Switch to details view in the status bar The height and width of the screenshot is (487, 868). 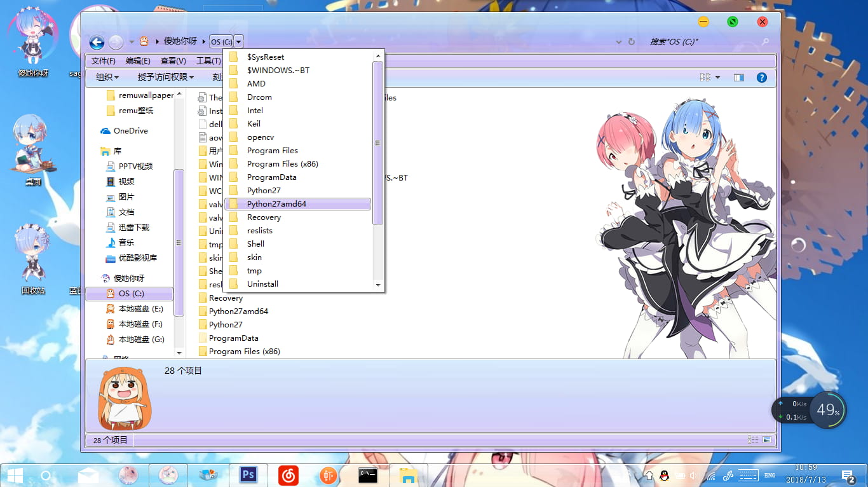pos(753,439)
